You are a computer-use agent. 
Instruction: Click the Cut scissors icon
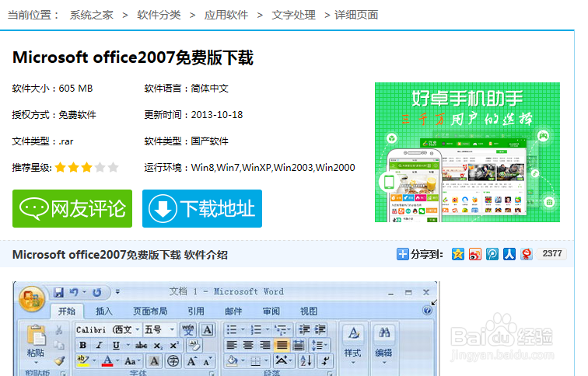[x=59, y=330]
